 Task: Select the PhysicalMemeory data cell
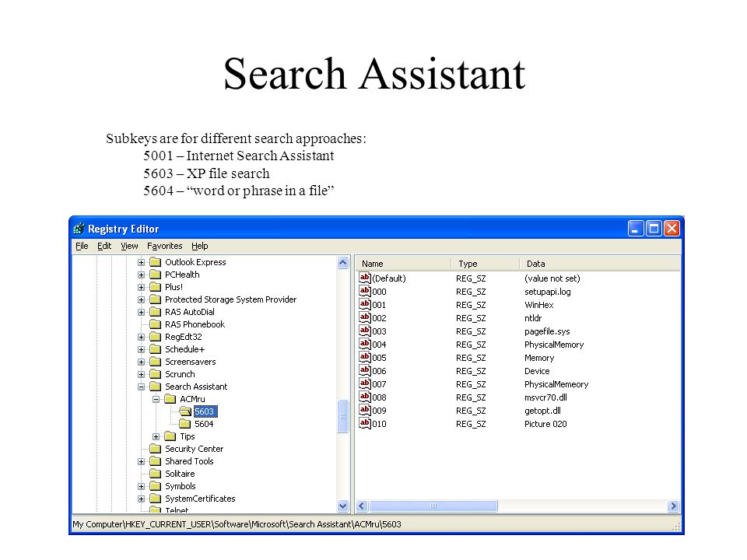556,383
